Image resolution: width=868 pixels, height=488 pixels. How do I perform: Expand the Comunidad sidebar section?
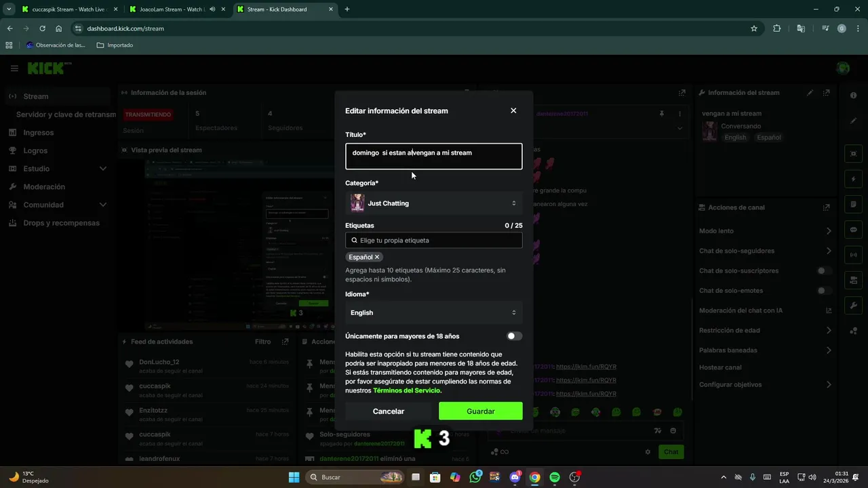coord(58,205)
